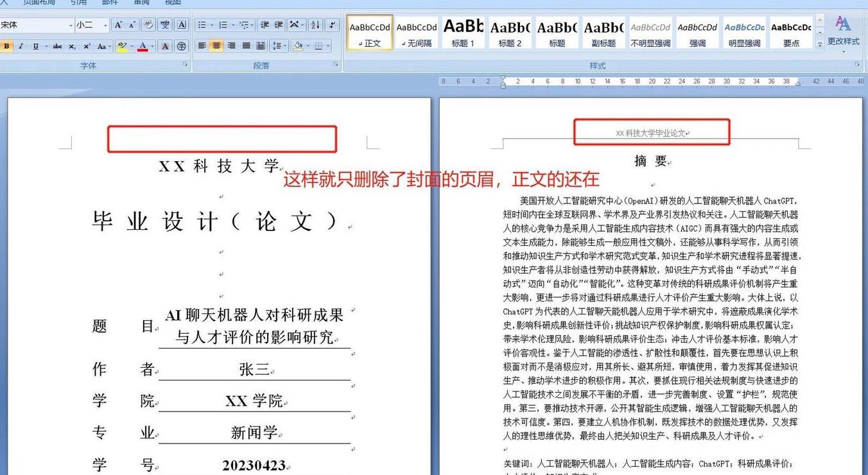Open the 小二 font size dropdown
Image resolution: width=868 pixels, height=475 pixels.
105,25
